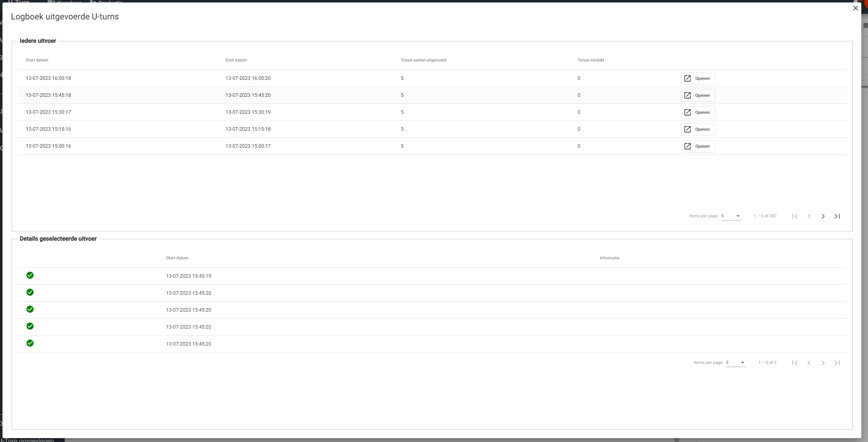Click green checkmark of 15:45:19 detail row
The height and width of the screenshot is (442, 868).
tap(30, 275)
